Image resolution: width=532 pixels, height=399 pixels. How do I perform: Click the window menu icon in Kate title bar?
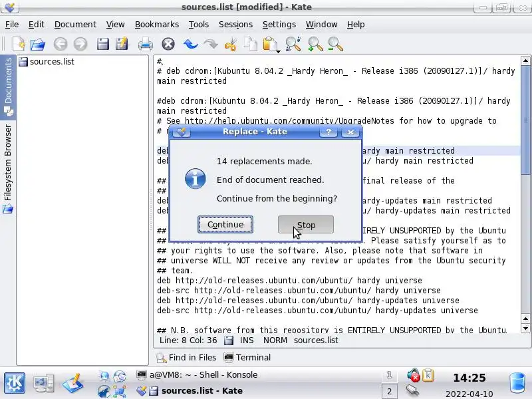click(10, 7)
